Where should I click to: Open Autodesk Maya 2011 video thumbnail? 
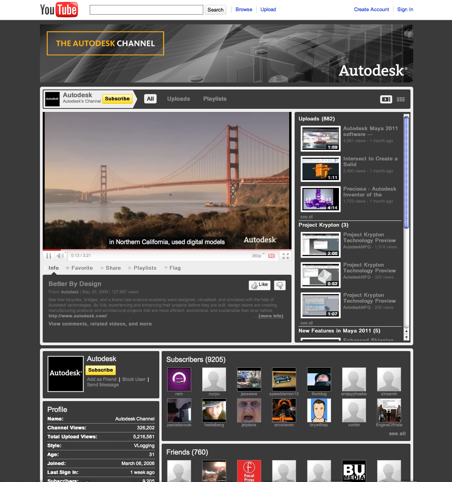320,139
